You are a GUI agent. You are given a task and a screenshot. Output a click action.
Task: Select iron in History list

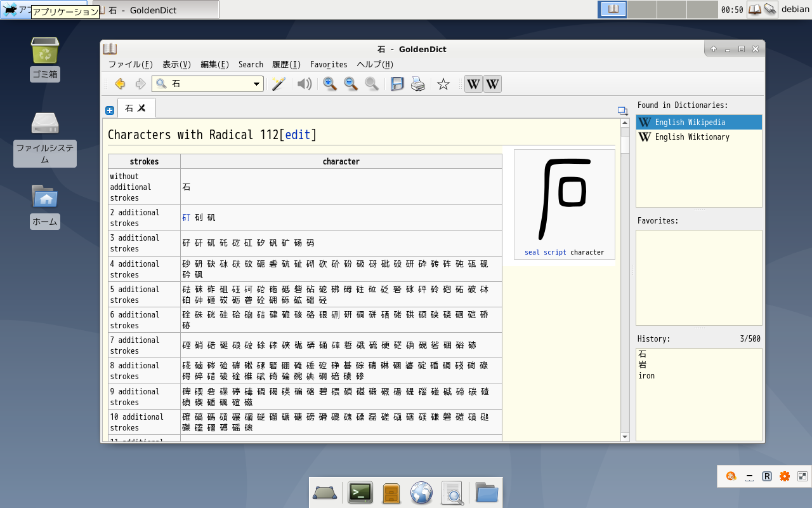point(646,375)
